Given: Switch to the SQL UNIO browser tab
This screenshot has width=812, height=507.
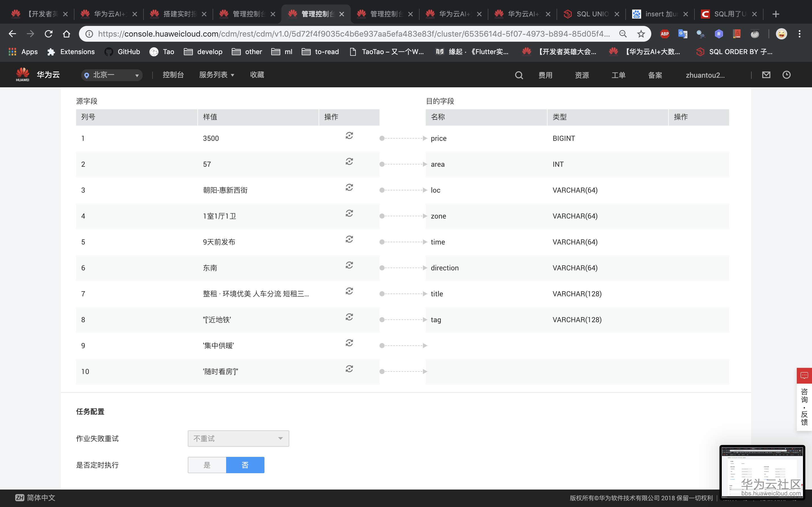Looking at the screenshot, I should click(592, 14).
